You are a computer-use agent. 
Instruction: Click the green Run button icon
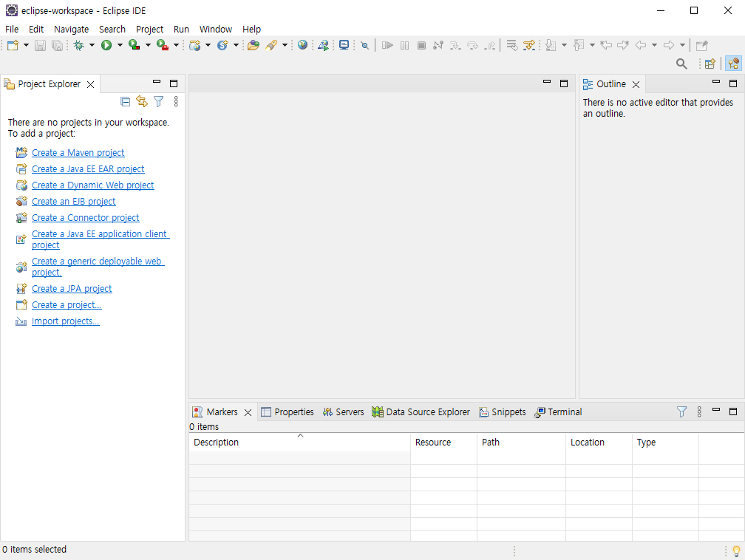(106, 45)
